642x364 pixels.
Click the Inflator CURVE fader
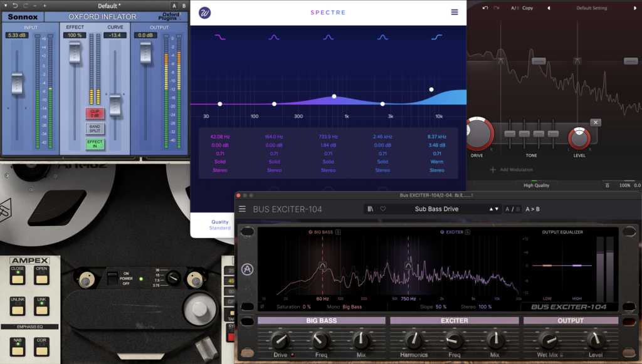[115, 104]
